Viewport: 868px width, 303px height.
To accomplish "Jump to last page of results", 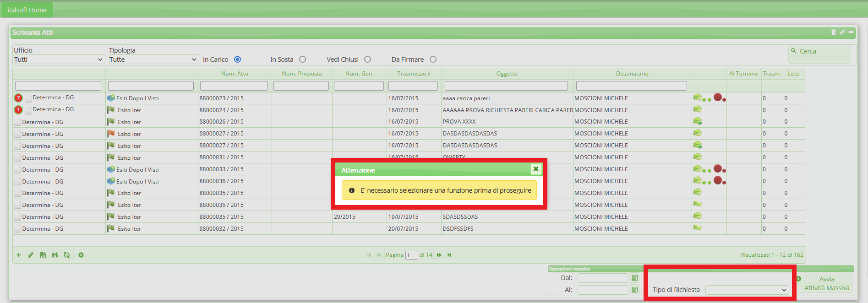I will click(449, 255).
